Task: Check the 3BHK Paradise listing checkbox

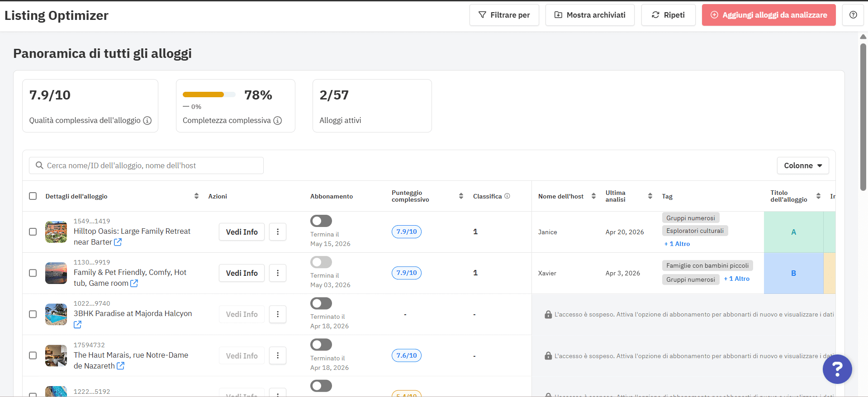Action: 33,314
